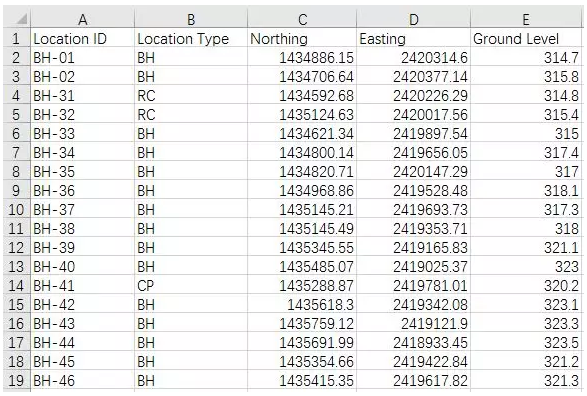The image size is (587, 396).
Task: Select column A header
Action: click(82, 19)
